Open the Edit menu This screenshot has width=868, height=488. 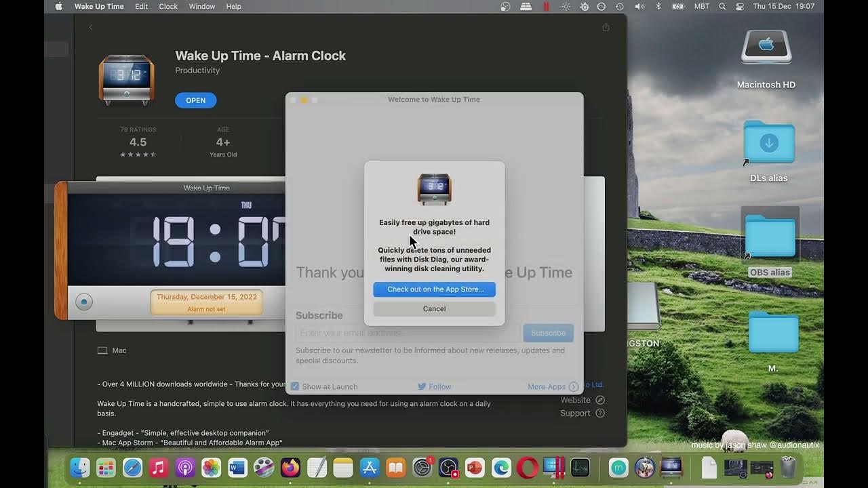pyautogui.click(x=141, y=6)
